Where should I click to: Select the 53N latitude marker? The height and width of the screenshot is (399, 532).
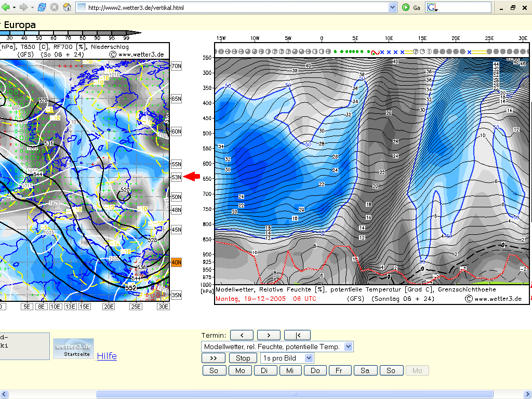[x=177, y=177]
